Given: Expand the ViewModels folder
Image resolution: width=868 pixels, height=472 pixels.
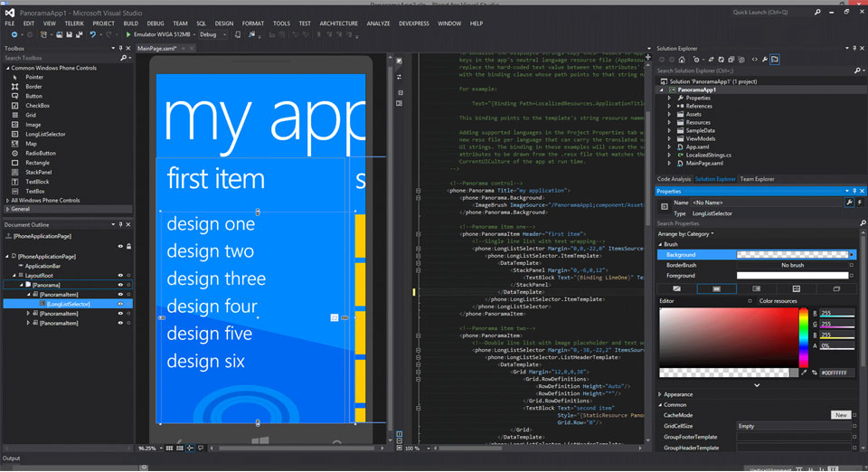Looking at the screenshot, I should 669,139.
